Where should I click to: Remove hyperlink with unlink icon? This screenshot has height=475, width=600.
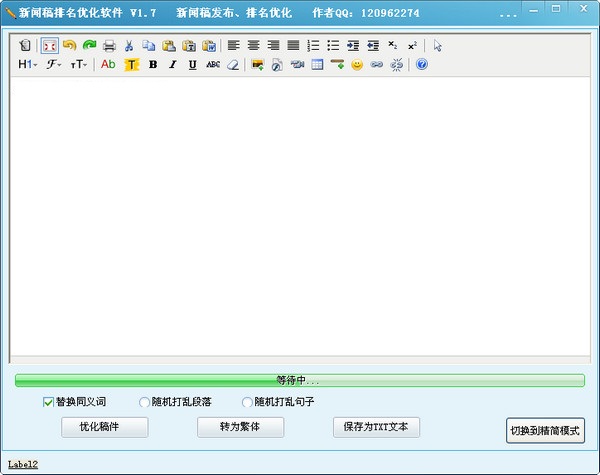(x=396, y=65)
